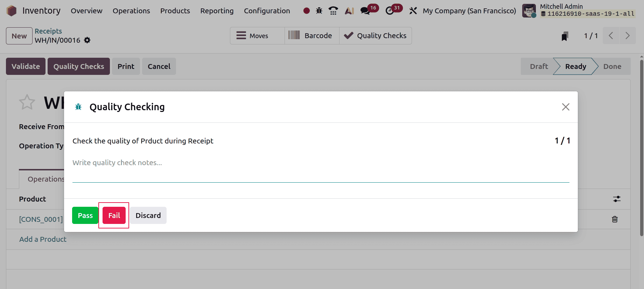Click the bookmark icon near pager
Screen dimensions: 644x289
[x=565, y=36]
